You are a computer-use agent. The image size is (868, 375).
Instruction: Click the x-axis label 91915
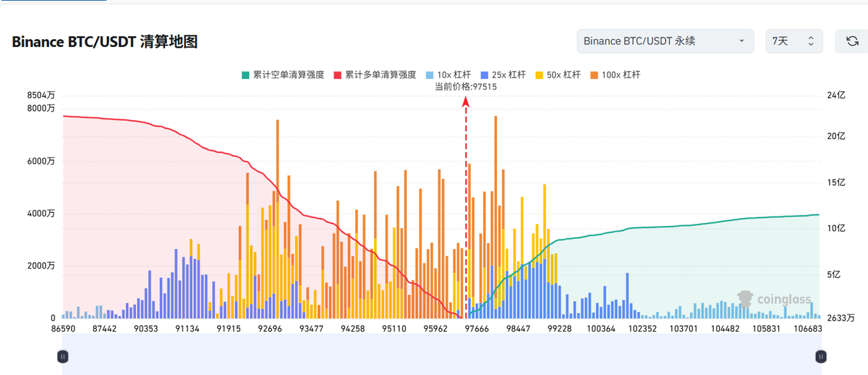[228, 328]
